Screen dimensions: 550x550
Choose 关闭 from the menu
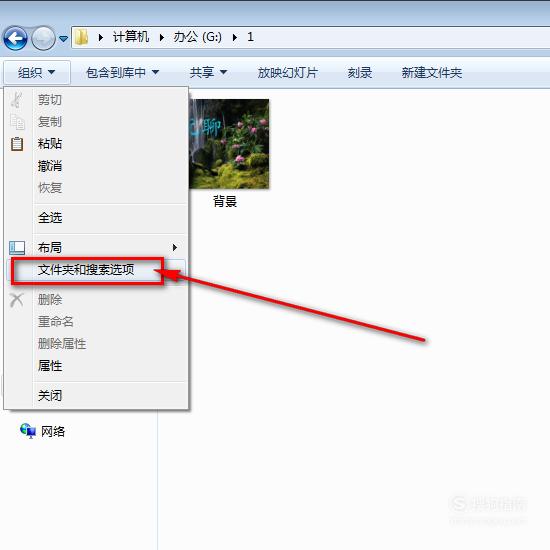click(x=96, y=396)
